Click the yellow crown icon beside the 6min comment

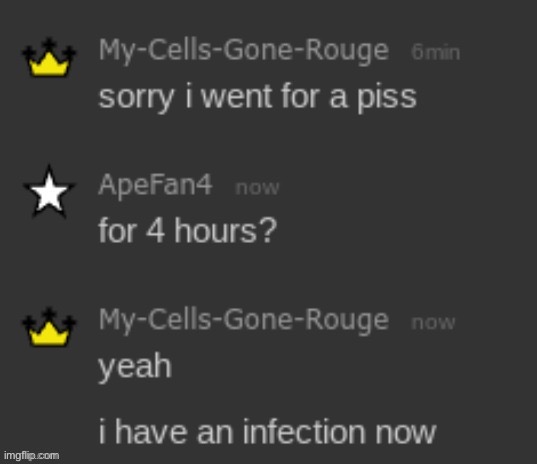click(x=49, y=57)
